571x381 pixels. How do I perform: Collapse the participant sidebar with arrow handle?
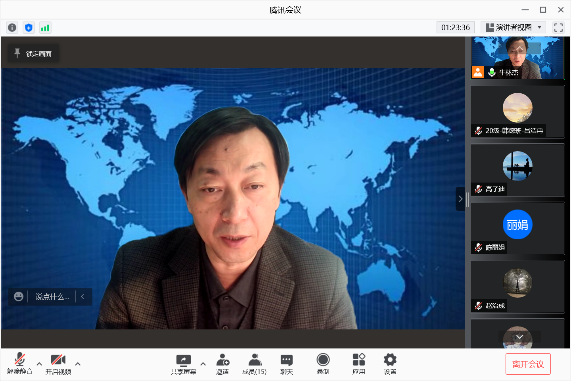(x=460, y=199)
